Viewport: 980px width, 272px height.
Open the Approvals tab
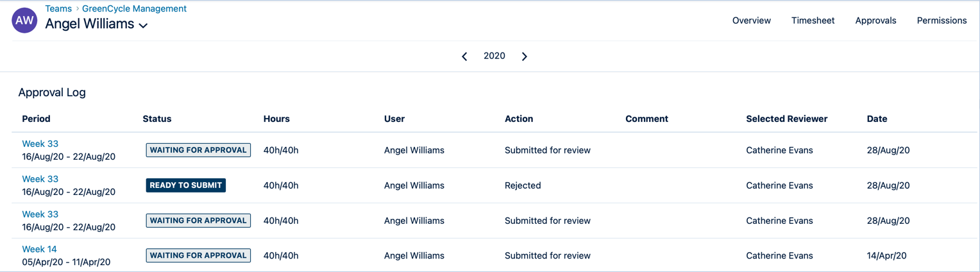click(875, 21)
